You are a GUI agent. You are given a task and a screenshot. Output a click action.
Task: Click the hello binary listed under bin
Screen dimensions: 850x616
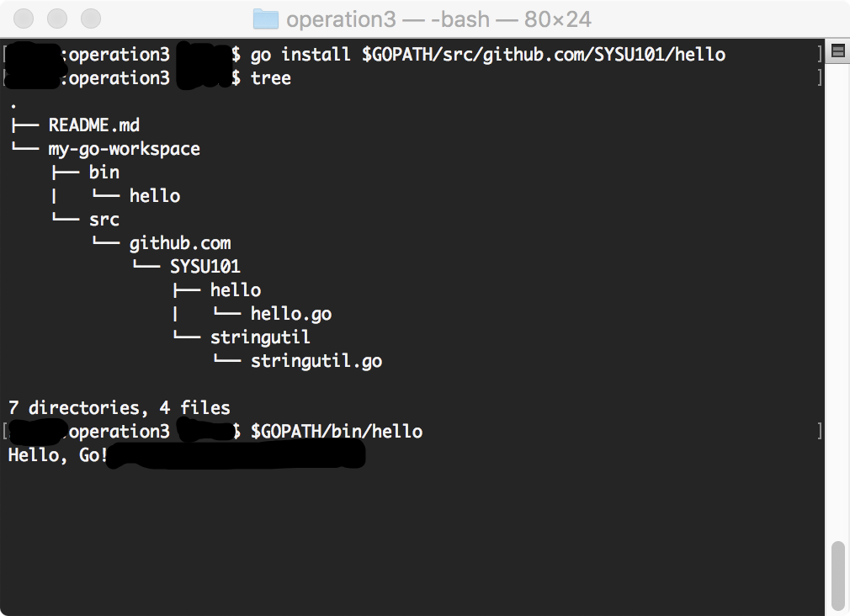(155, 196)
